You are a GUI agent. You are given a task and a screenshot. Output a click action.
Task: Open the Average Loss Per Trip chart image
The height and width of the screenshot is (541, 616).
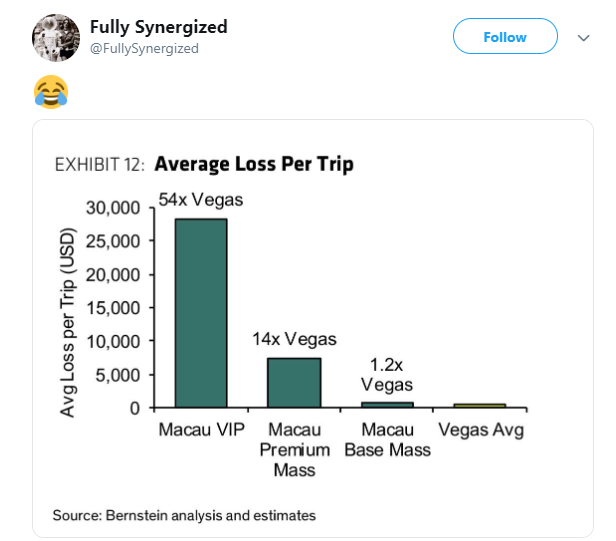click(313, 328)
